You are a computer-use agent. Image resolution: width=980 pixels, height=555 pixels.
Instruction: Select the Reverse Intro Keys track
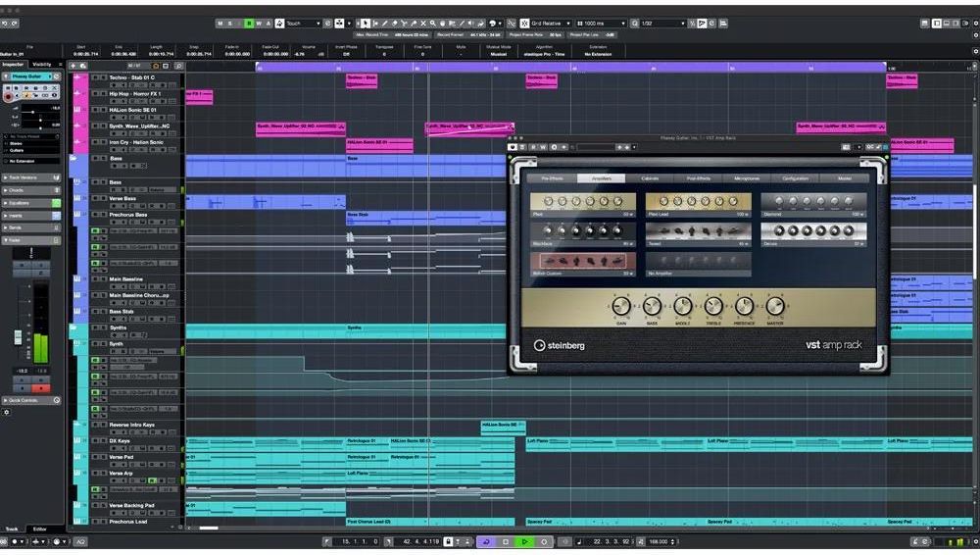tap(131, 425)
